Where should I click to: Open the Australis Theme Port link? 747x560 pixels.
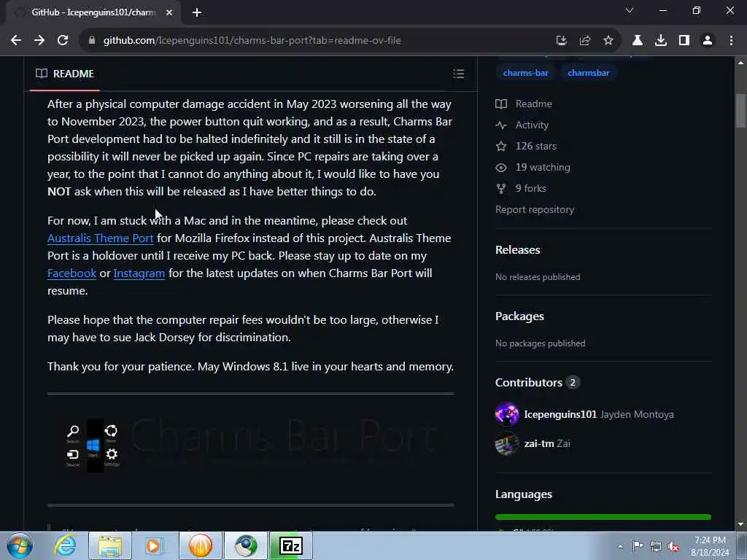click(x=101, y=238)
